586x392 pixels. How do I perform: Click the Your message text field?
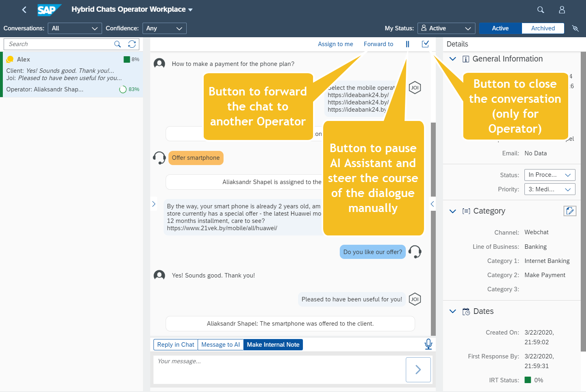(279, 369)
